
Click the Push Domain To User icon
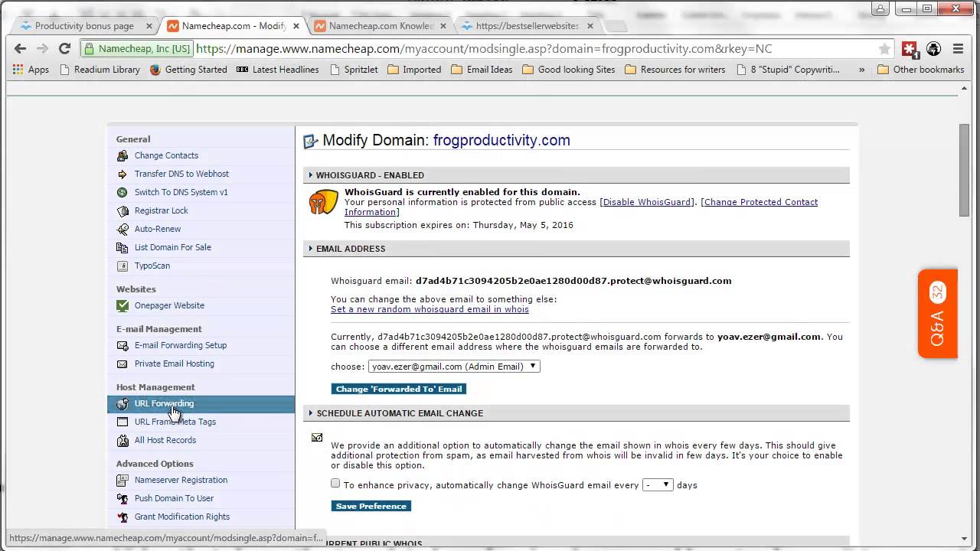point(122,498)
